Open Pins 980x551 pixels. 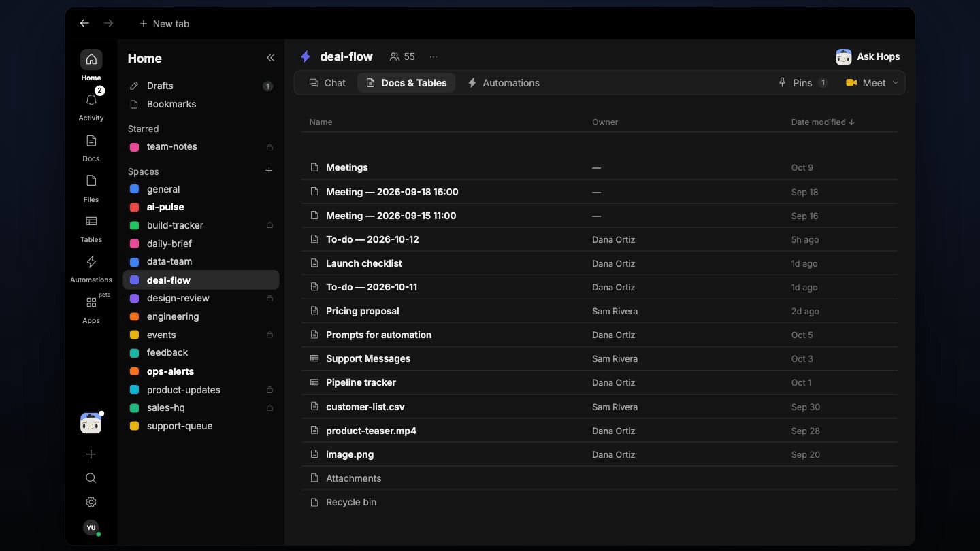[x=802, y=83]
